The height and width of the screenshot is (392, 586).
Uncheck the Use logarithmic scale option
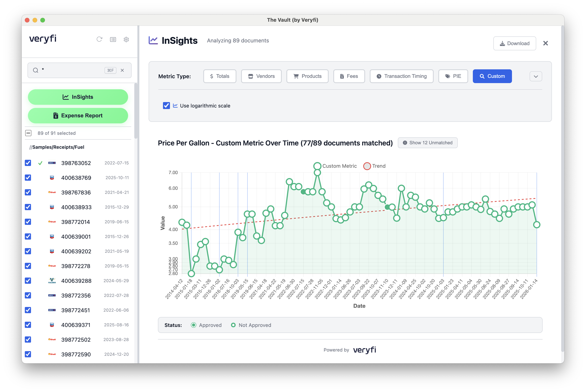166,106
